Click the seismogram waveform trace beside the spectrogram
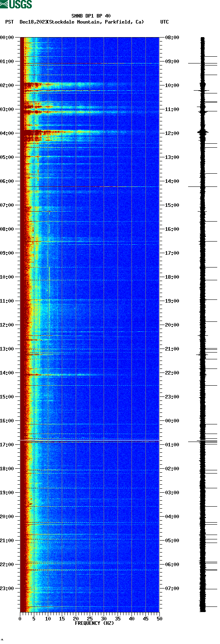This screenshot has width=220, height=644. point(202,325)
